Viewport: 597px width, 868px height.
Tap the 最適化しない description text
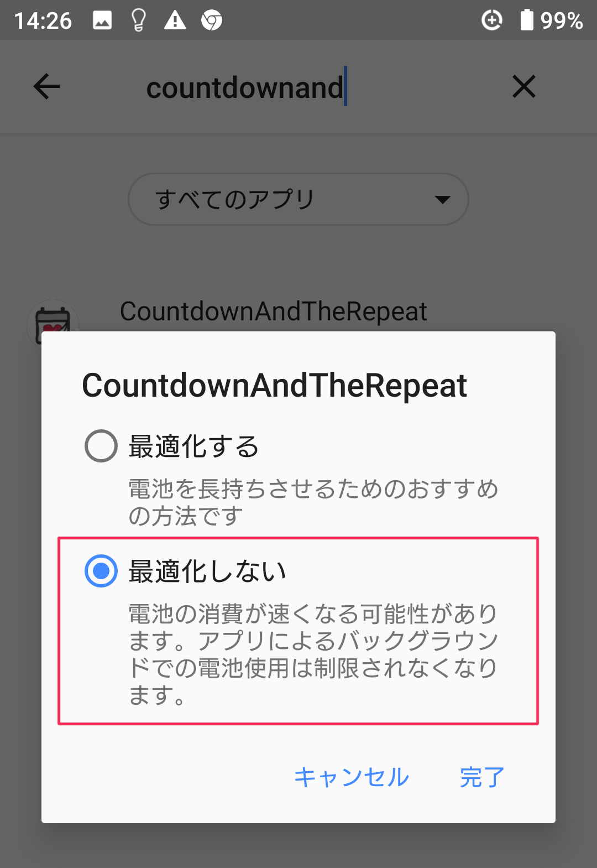313,654
